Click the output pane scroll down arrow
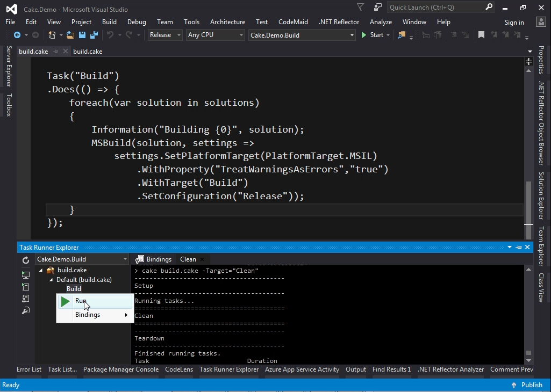 coord(528,360)
